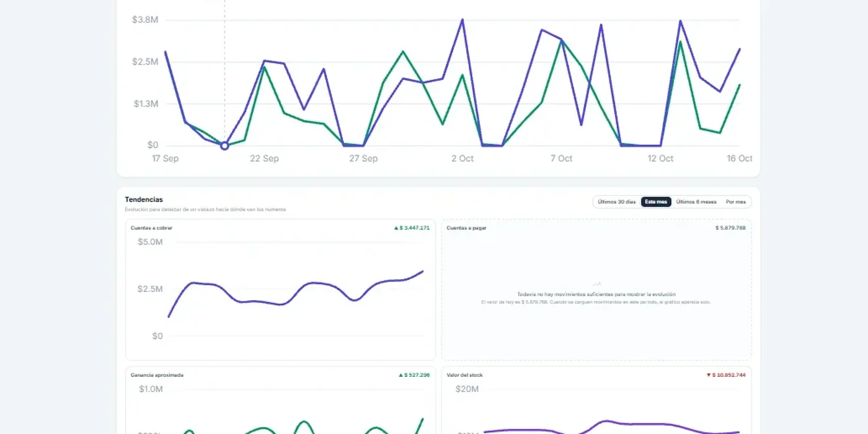Click the trend-line icon in Cuentas a pagar
This screenshot has height=434, width=868.
596,285
